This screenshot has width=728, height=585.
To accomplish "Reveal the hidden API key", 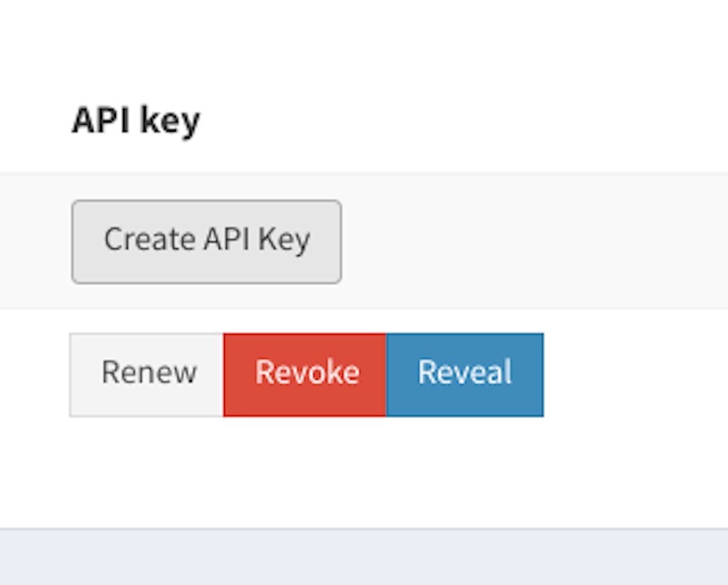I will pos(465,374).
